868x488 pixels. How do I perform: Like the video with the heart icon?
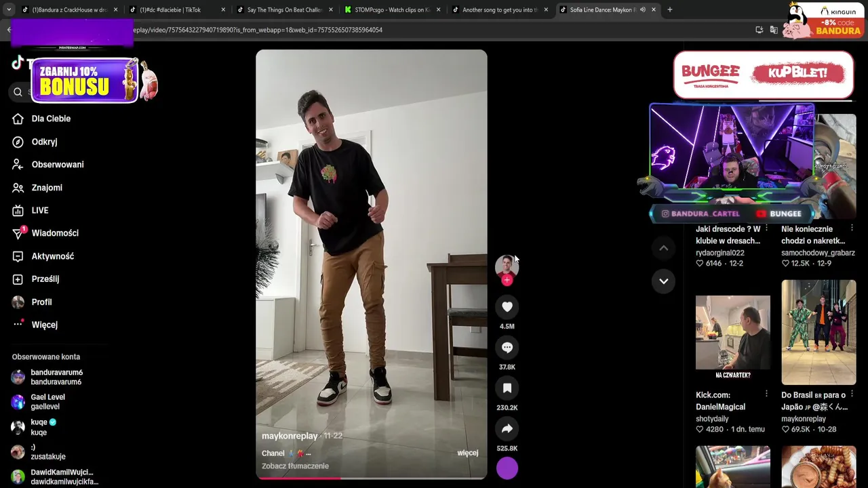coord(507,307)
